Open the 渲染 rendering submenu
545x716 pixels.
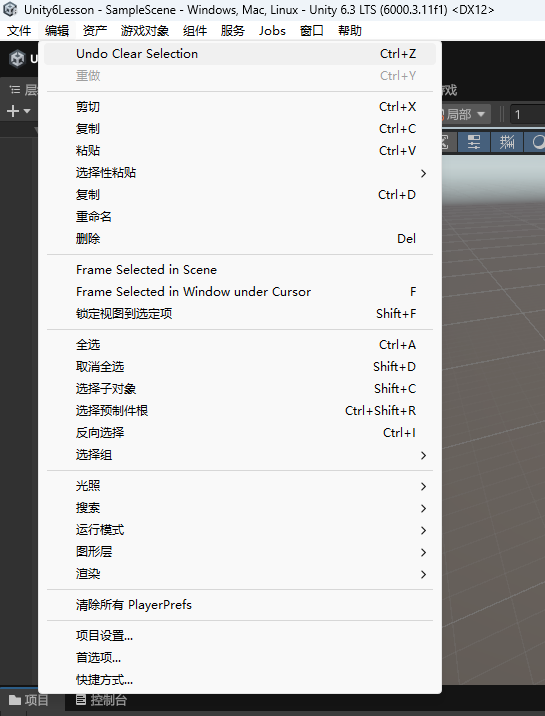(x=240, y=574)
